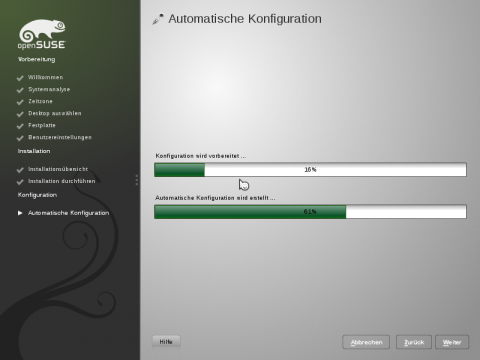The width and height of the screenshot is (480, 360).
Task: Click the 16% preparation progress bar
Action: click(310, 170)
